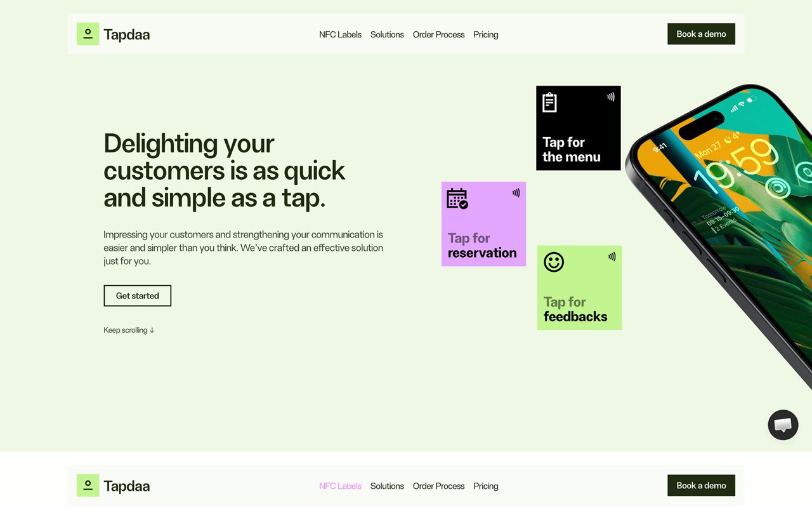Click the top Book a demo button
The image size is (812, 508).
[701, 34]
